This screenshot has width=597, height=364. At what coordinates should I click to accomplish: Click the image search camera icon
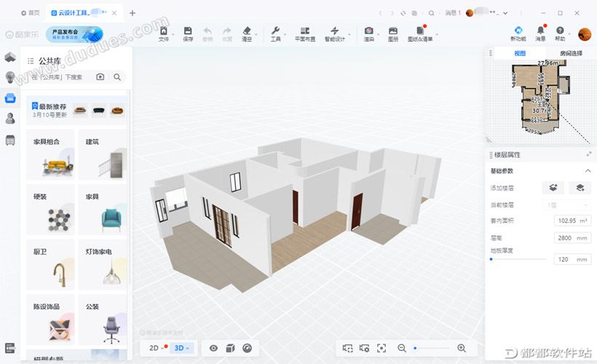100,77
